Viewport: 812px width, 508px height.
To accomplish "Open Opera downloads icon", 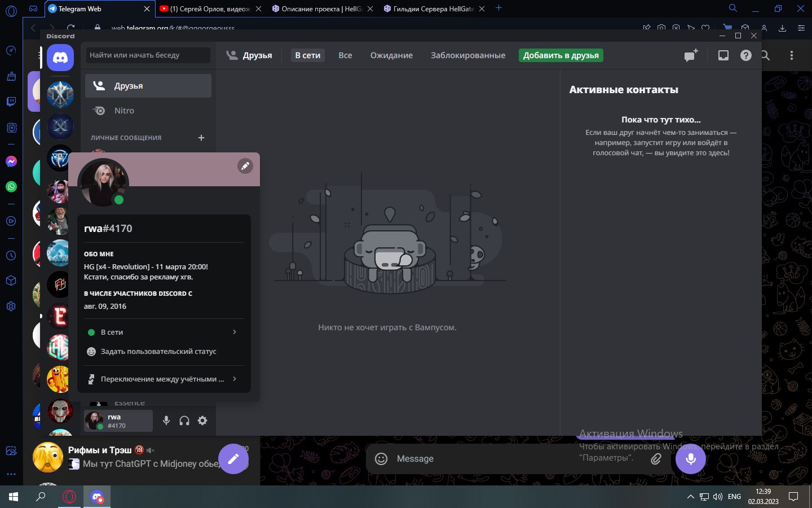I will (782, 28).
